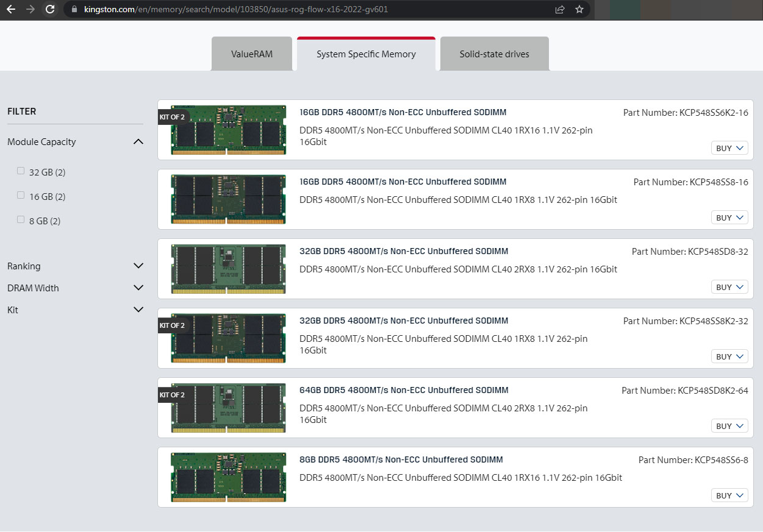Open BUY dropdown for KCP548SD8-32
The width and height of the screenshot is (763, 532).
click(x=729, y=287)
